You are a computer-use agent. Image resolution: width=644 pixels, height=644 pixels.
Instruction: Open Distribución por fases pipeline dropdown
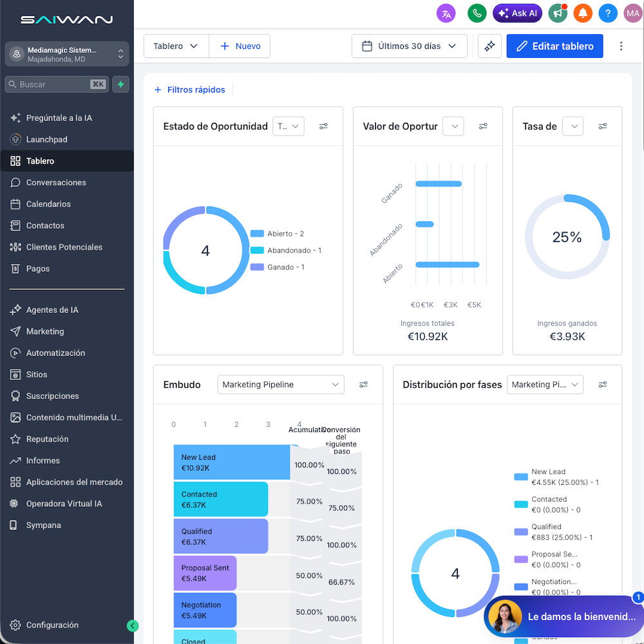click(545, 384)
